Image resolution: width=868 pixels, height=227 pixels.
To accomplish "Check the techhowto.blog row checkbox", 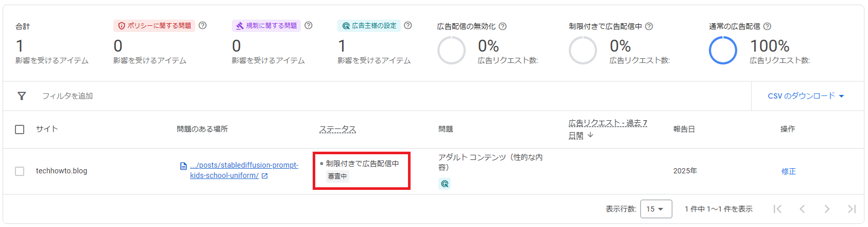I will (20, 171).
